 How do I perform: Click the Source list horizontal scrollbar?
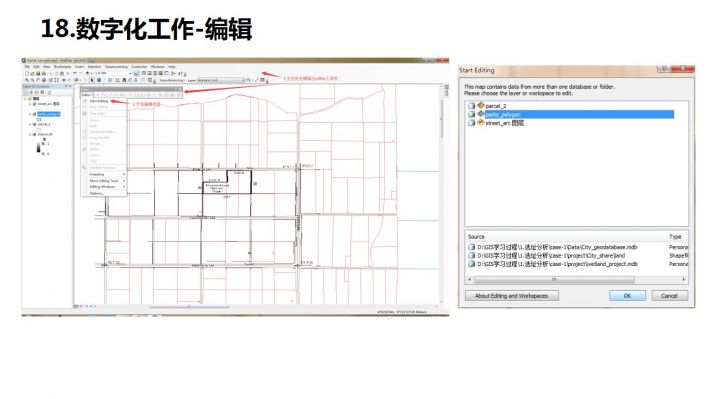pos(577,279)
